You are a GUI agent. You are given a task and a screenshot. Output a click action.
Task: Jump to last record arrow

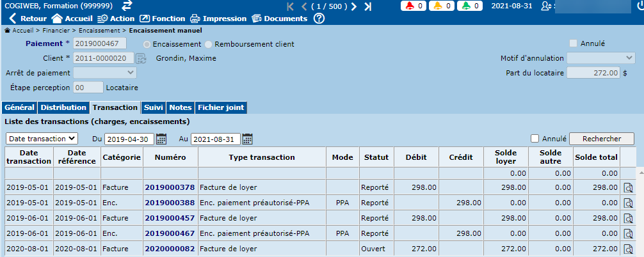point(367,6)
